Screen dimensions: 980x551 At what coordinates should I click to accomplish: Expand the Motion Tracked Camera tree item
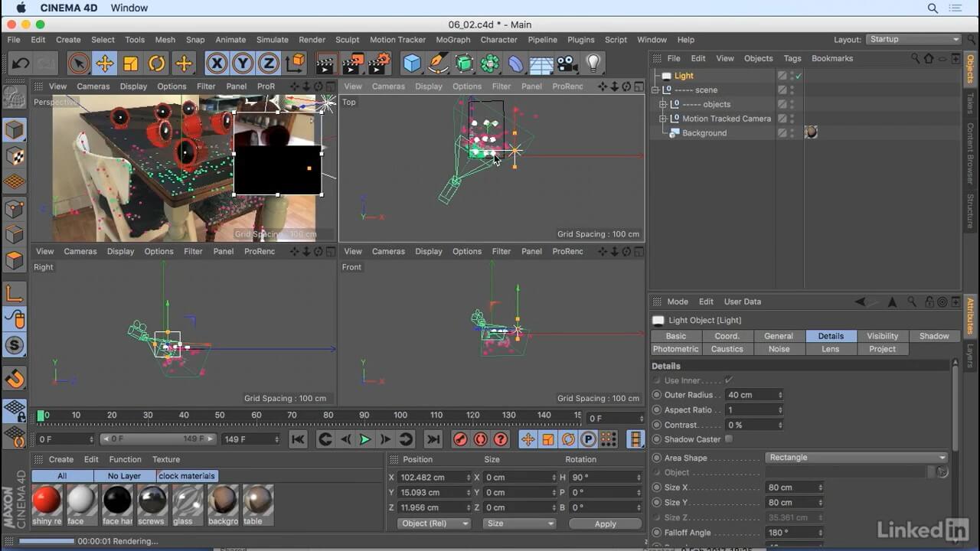[x=663, y=119]
